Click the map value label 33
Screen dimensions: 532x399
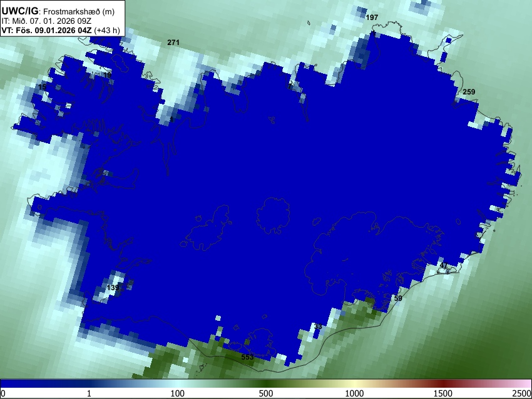click(318, 326)
